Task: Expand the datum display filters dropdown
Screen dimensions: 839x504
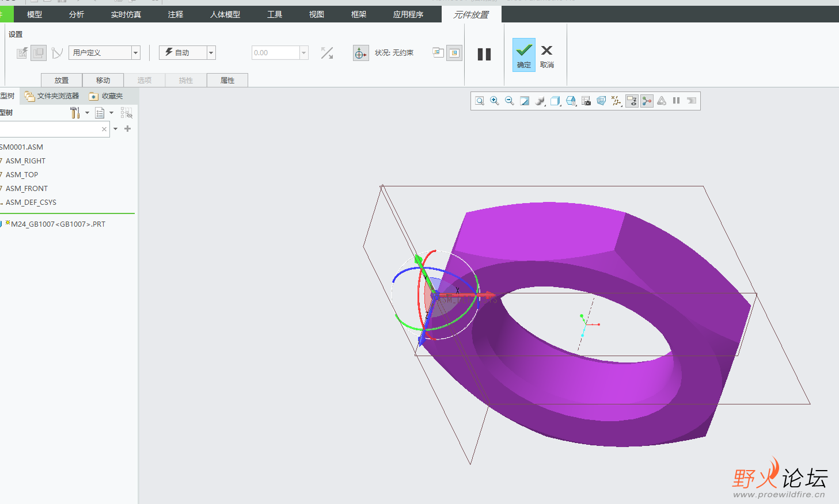Action: click(x=616, y=101)
